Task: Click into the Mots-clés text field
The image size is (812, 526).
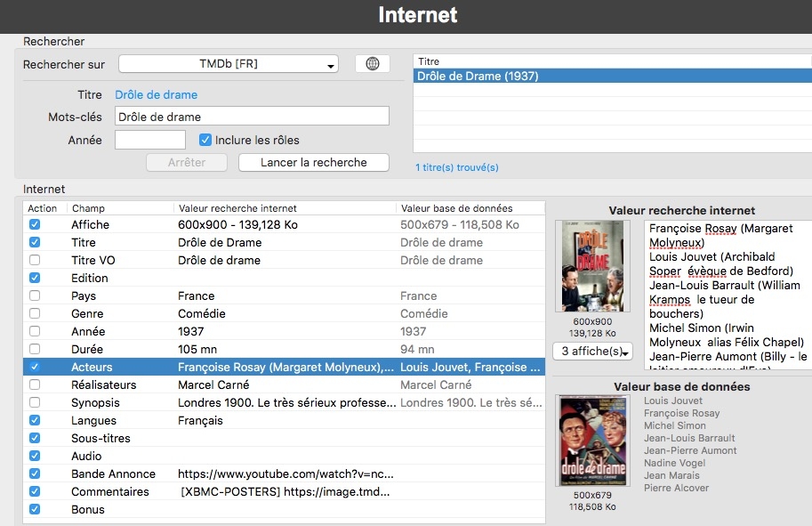Action: [x=252, y=117]
